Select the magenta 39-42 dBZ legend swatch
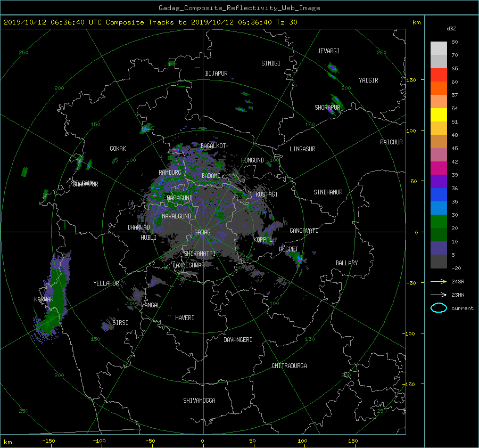Screen dimensions: 479x448 pyautogui.click(x=439, y=168)
